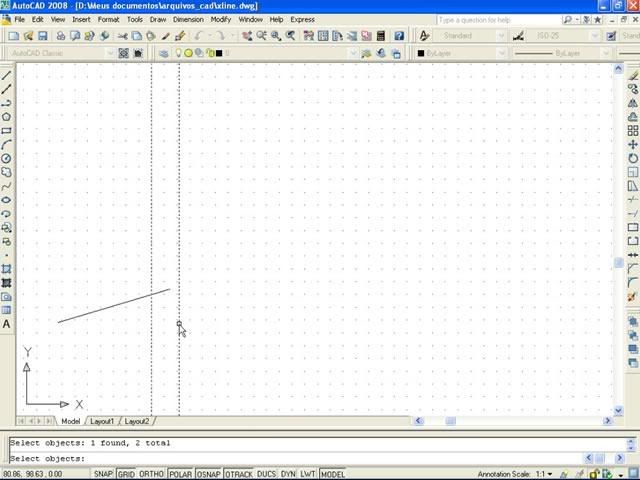
Task: Click the Model tab
Action: click(x=71, y=421)
